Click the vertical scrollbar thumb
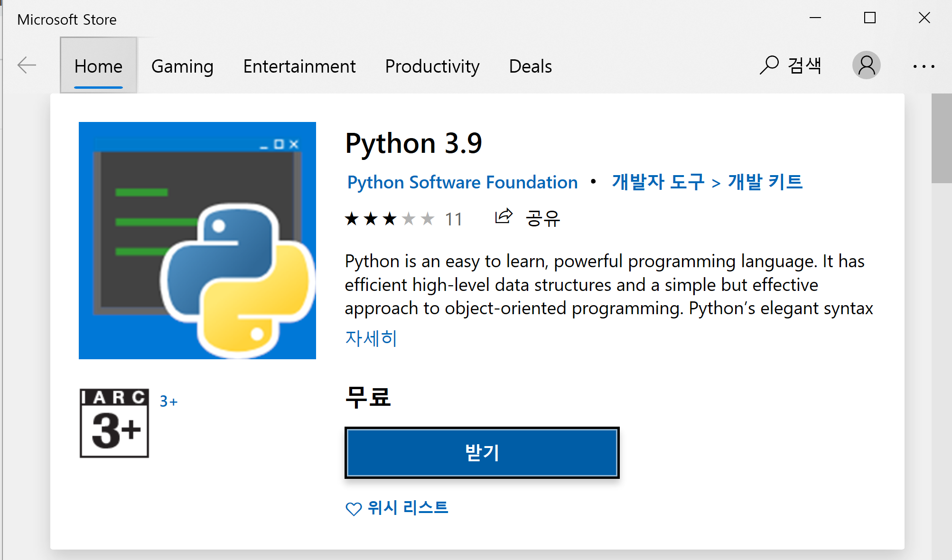This screenshot has width=952, height=560. [941, 138]
